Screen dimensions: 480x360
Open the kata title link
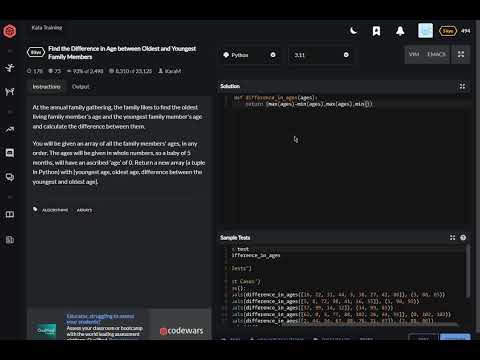[x=122, y=53]
